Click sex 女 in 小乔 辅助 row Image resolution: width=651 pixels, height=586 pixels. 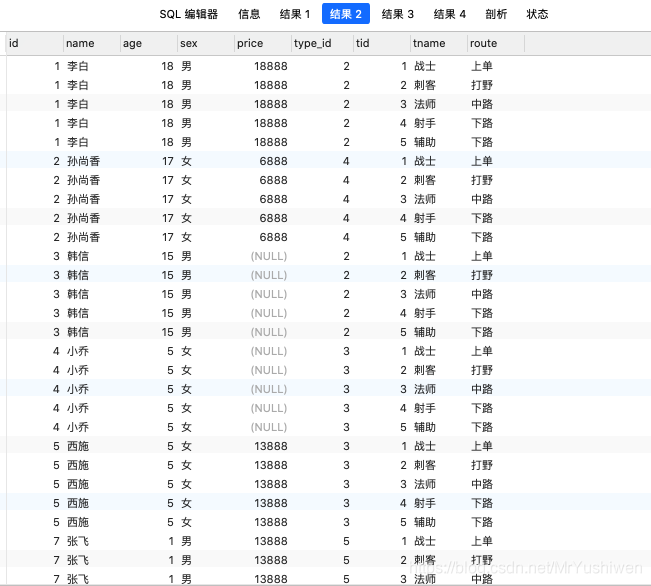[186, 427]
